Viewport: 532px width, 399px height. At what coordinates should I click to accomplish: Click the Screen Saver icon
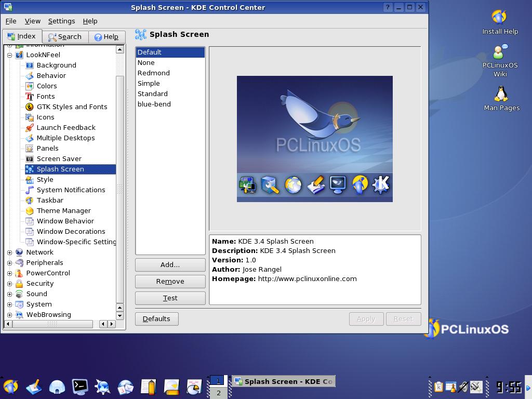pyautogui.click(x=30, y=159)
